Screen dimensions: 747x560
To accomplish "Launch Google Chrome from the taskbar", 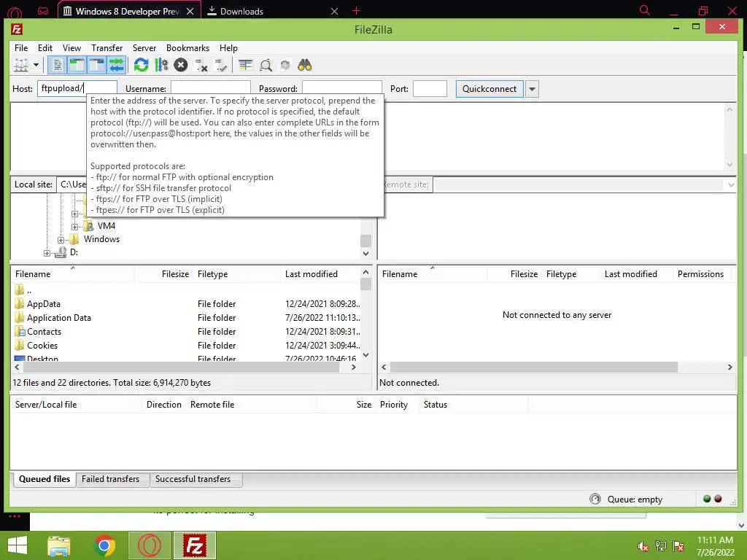I will pos(104,545).
